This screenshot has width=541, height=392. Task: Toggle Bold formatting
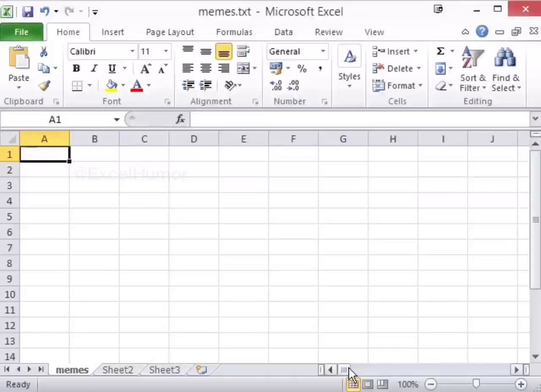pos(76,68)
